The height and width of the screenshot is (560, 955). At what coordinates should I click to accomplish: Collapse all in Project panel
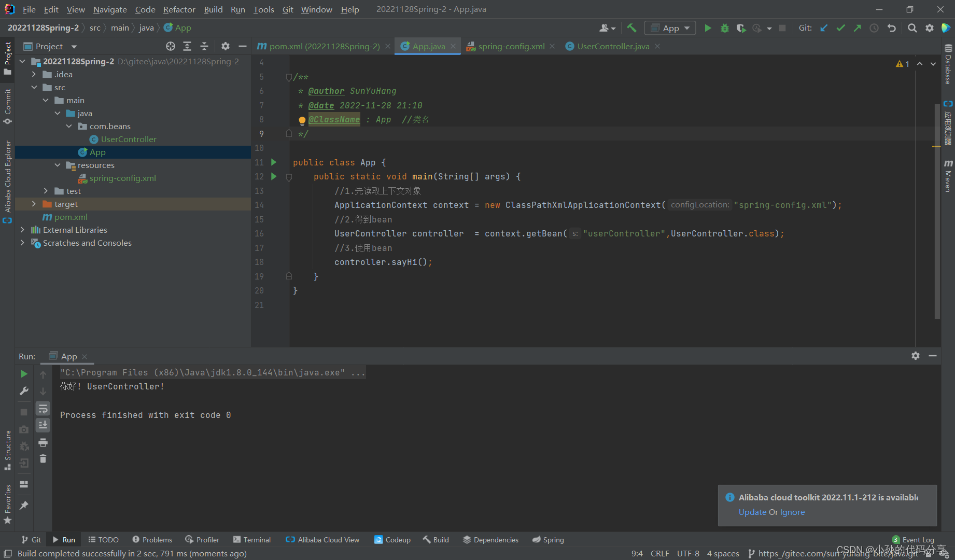(x=204, y=46)
